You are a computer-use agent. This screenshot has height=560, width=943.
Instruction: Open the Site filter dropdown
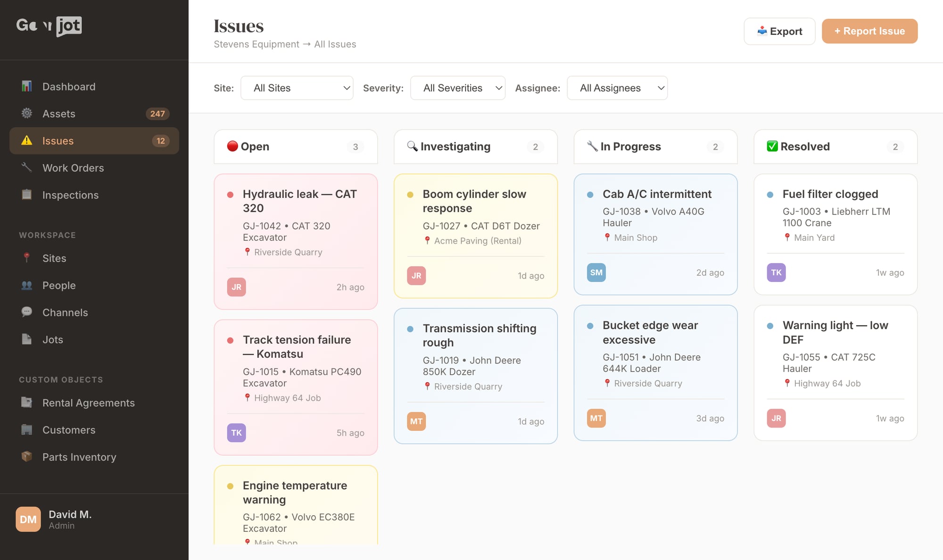click(x=297, y=88)
